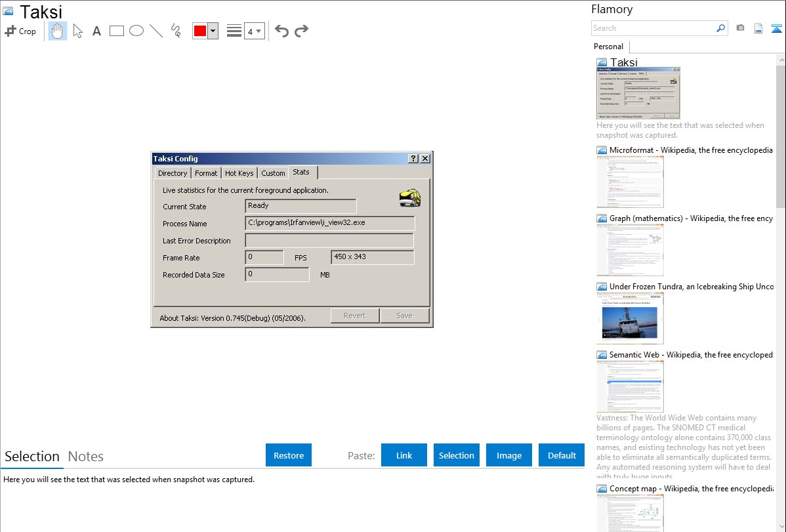786x532 pixels.
Task: Click the Under Frozen Tundra title link
Action: pos(692,286)
